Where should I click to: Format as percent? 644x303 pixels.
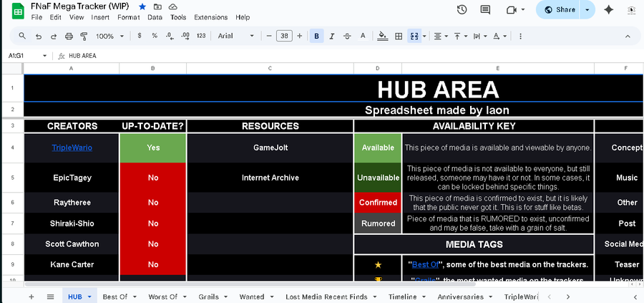[x=155, y=36]
